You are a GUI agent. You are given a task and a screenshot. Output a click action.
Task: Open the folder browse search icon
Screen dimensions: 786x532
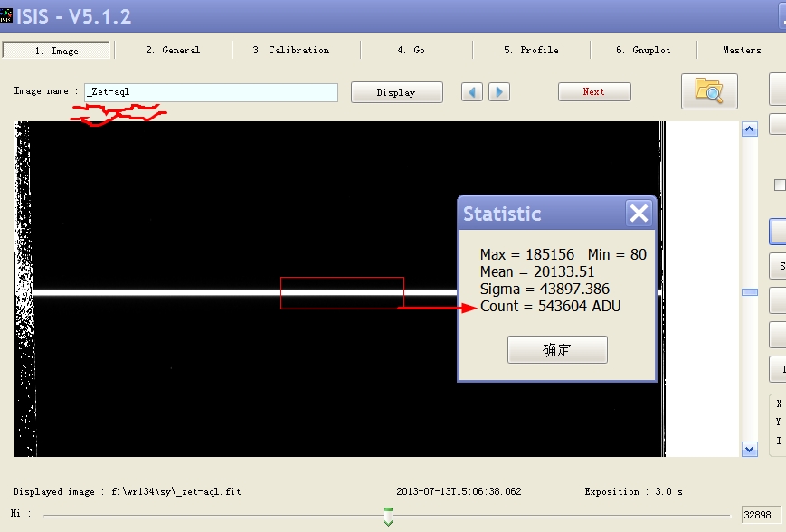[709, 91]
